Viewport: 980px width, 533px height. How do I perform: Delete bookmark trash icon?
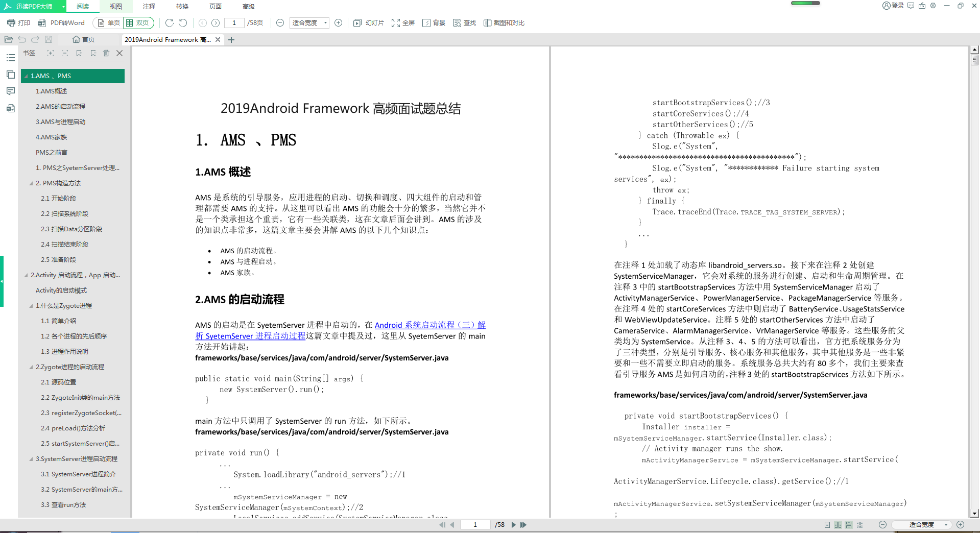(x=106, y=53)
